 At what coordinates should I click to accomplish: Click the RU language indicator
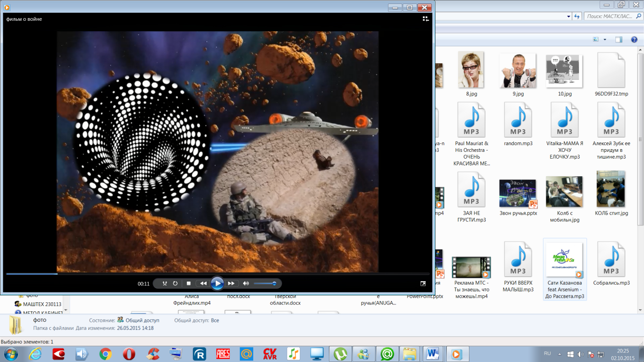point(547,353)
